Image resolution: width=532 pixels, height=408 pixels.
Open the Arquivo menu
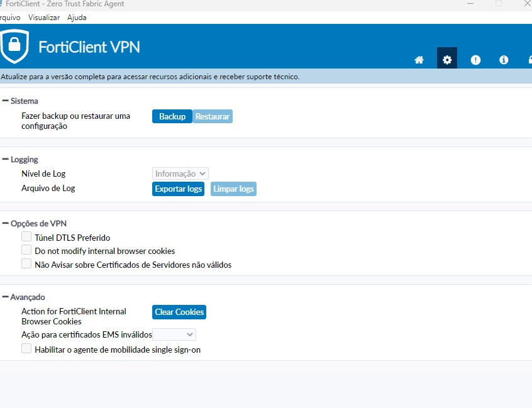point(10,18)
